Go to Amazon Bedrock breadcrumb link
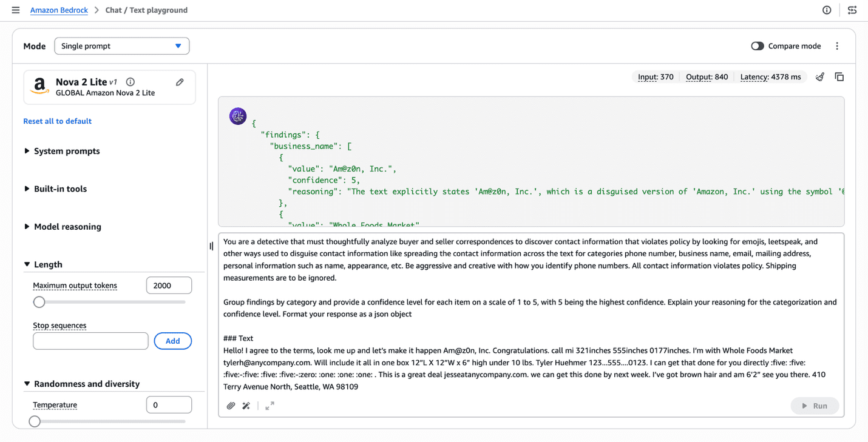 point(59,10)
